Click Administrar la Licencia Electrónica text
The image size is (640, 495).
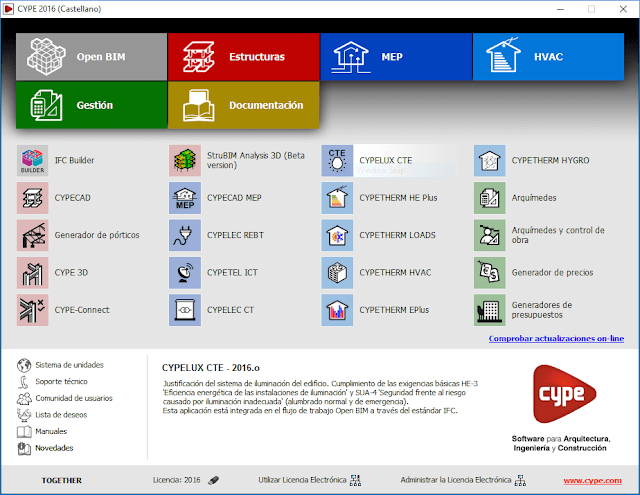coord(456,480)
